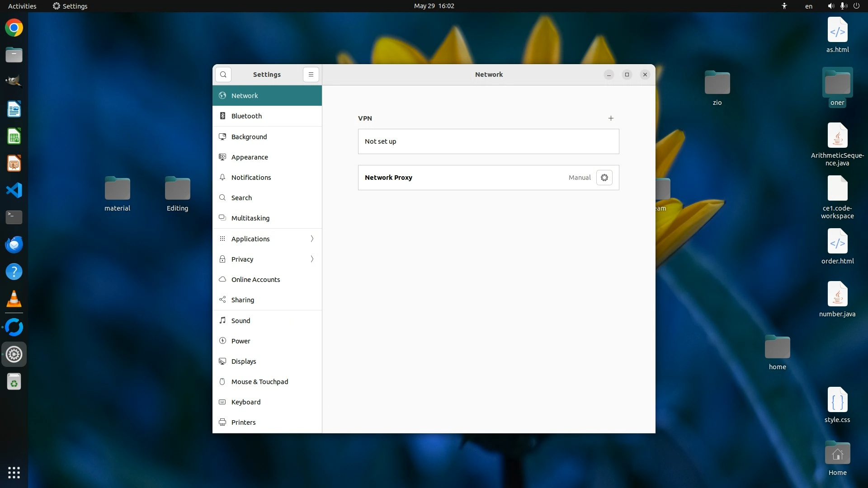Open Network Proxy gear settings
The image size is (868, 488).
(x=604, y=178)
